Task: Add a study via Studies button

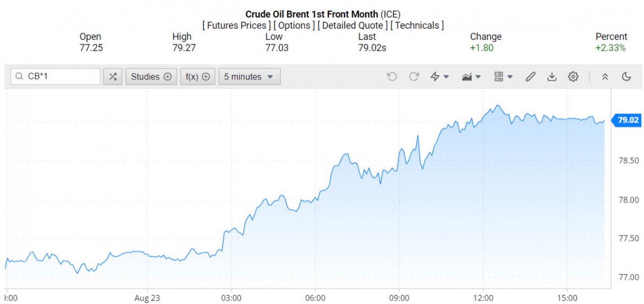Action: coord(151,77)
